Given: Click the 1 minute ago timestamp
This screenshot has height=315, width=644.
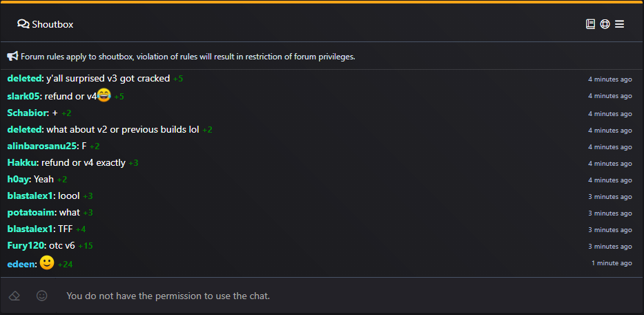Looking at the screenshot, I should (x=612, y=263).
